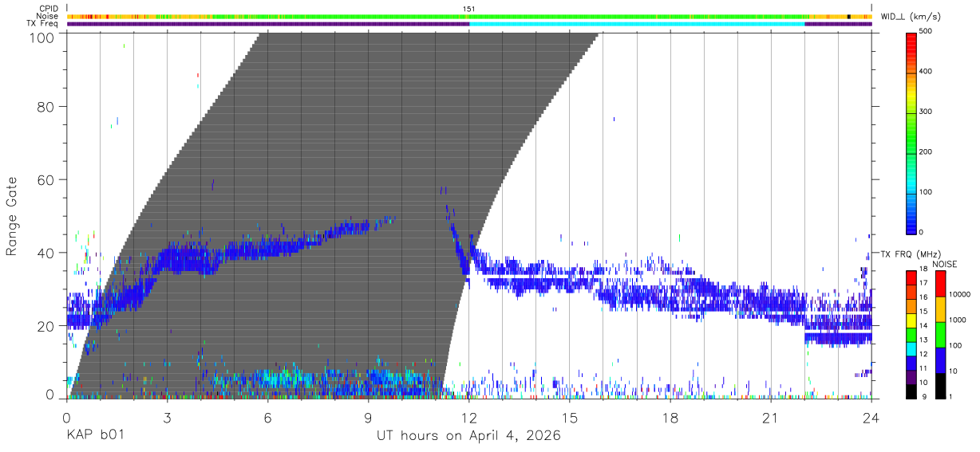Click the x-axis tick label 18
This screenshot has height=452, width=980.
pyautogui.click(x=670, y=418)
